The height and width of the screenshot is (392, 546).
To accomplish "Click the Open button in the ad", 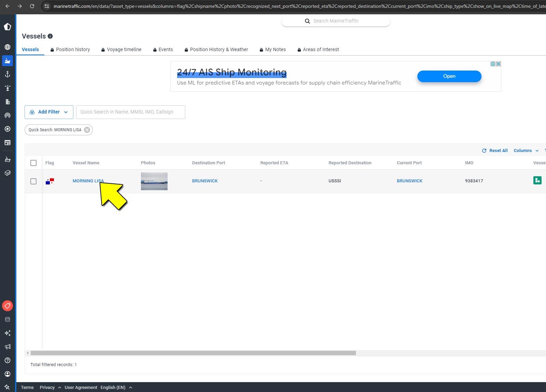I will pyautogui.click(x=449, y=76).
